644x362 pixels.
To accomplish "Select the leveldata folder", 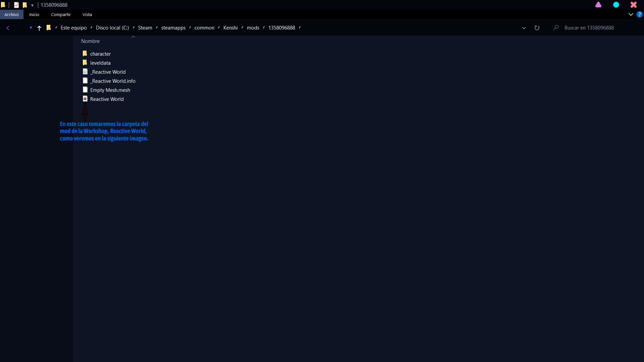I will point(100,63).
